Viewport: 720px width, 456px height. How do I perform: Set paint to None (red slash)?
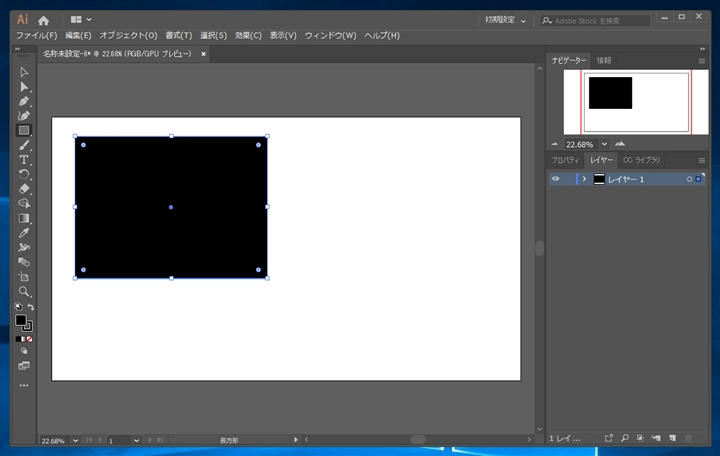coord(29,339)
